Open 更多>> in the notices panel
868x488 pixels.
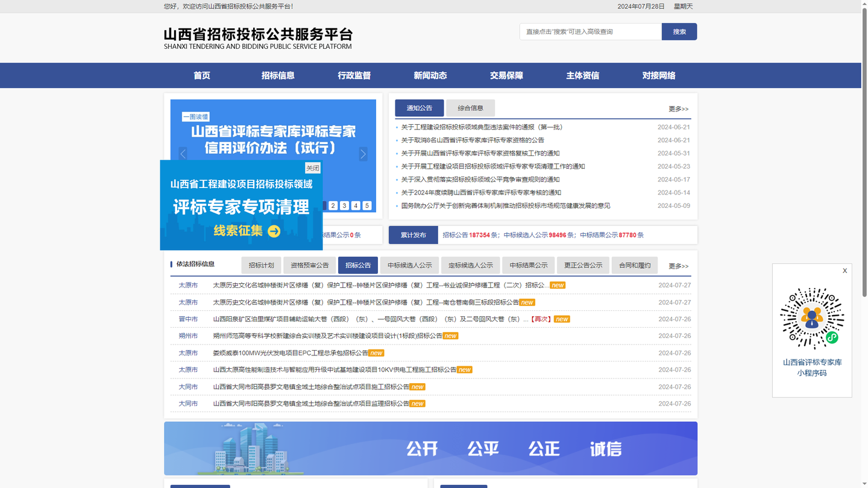[678, 109]
